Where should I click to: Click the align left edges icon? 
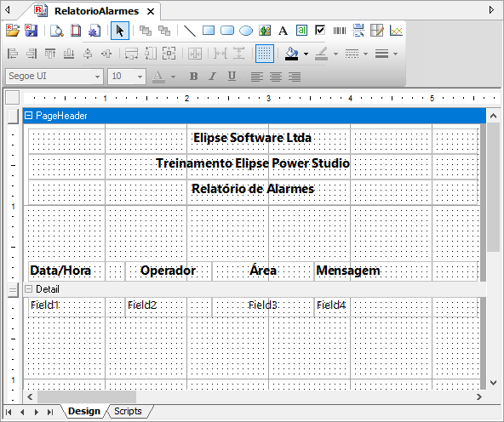13,54
